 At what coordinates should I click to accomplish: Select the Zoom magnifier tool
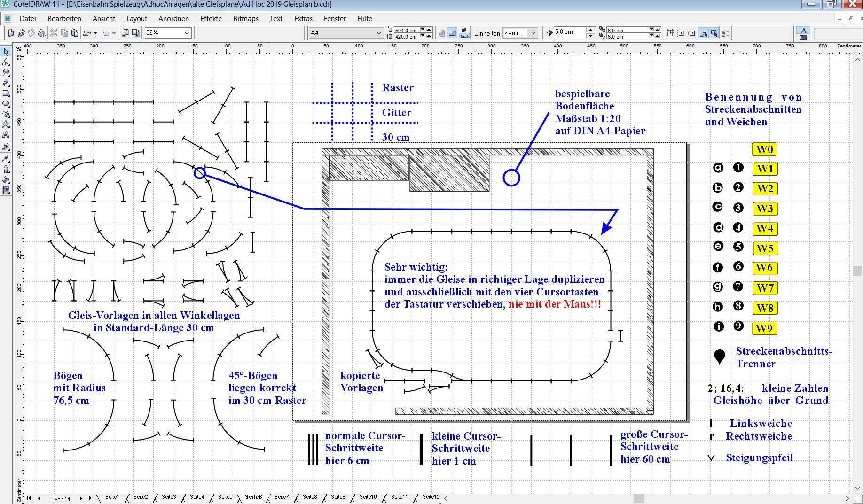coord(6,72)
